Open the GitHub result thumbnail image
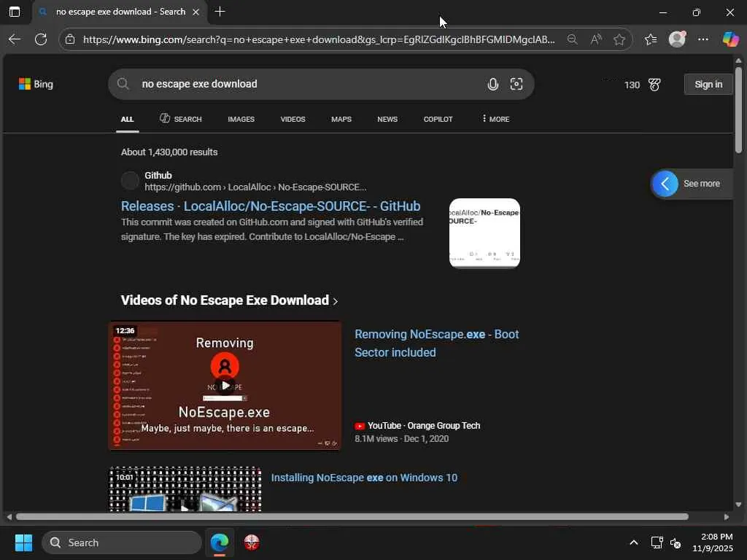The height and width of the screenshot is (560, 747). [484, 233]
